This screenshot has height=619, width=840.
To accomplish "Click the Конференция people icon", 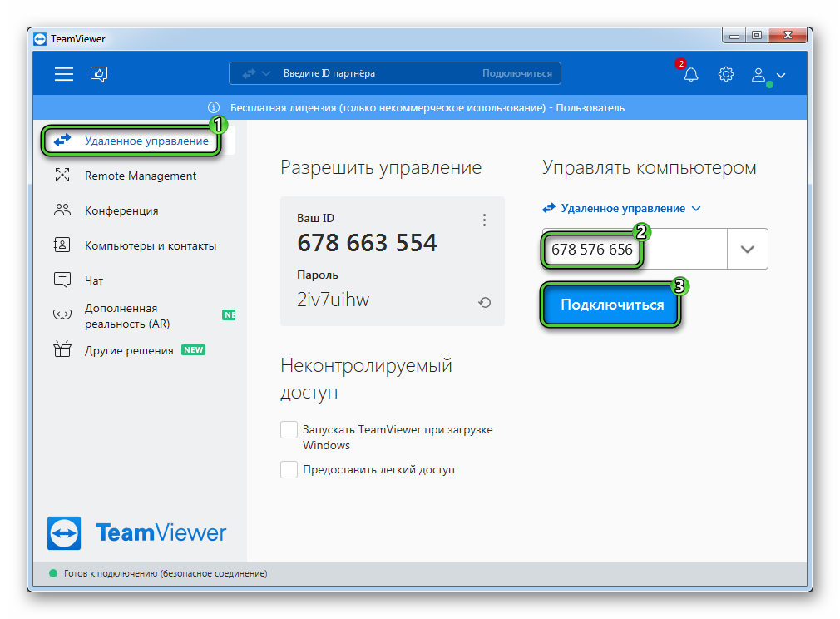I will coord(62,210).
